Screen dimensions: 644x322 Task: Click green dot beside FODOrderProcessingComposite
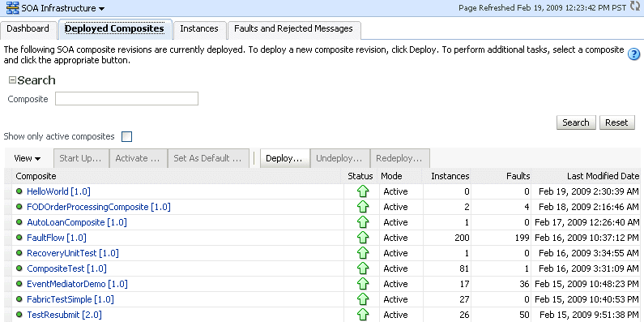click(19, 207)
